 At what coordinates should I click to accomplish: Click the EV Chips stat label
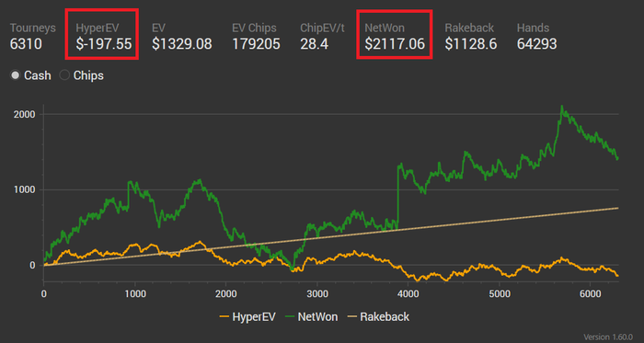pyautogui.click(x=254, y=28)
